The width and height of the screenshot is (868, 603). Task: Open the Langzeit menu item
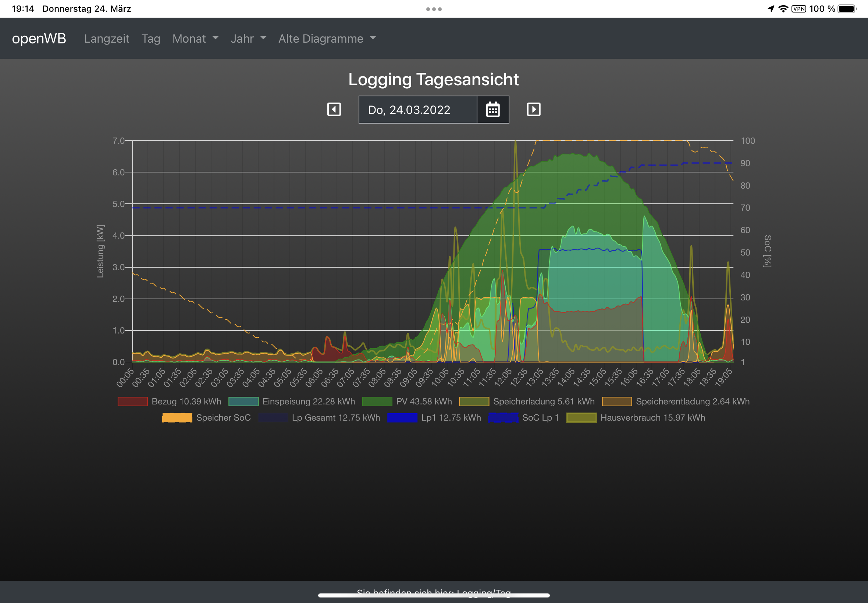point(107,39)
